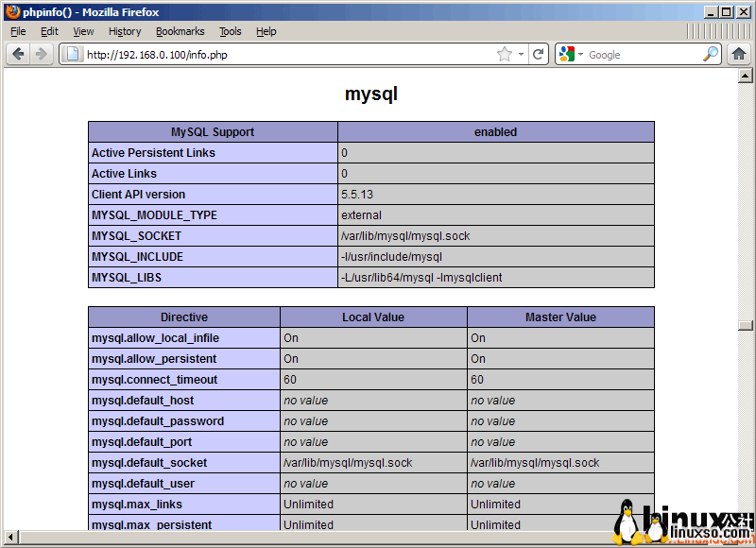Click the page identity icon in URL bar
756x548 pixels.
point(73,54)
